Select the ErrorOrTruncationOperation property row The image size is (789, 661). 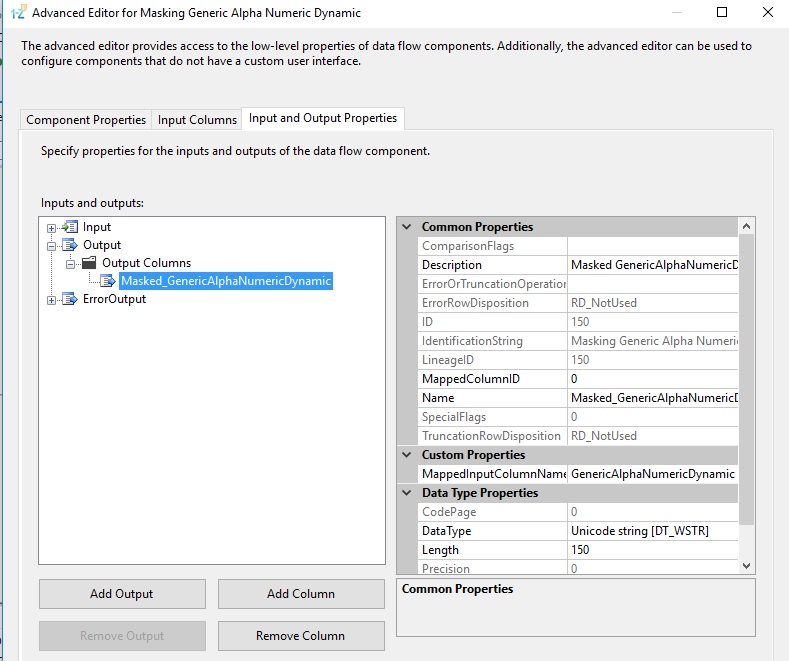[578, 284]
